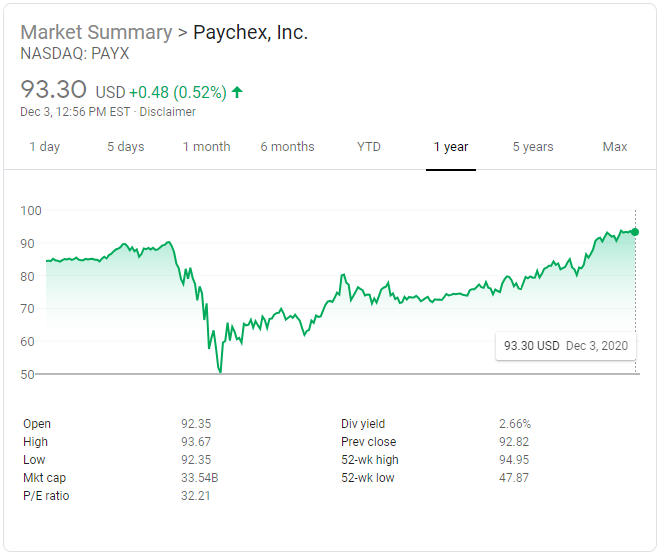Screen dimensions: 663x557
Task: Click the 93.30 USD chart tooltip
Action: tap(566, 346)
